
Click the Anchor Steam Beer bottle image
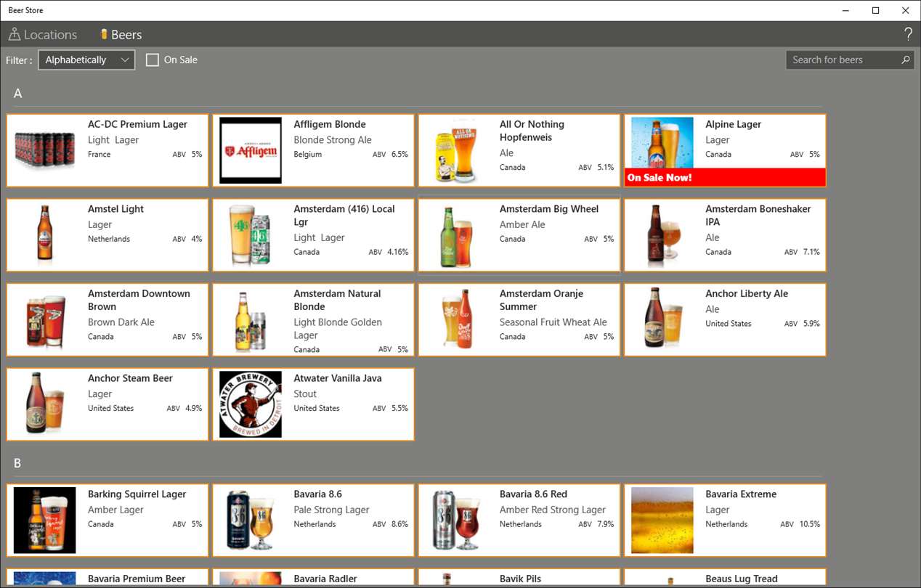[45, 404]
